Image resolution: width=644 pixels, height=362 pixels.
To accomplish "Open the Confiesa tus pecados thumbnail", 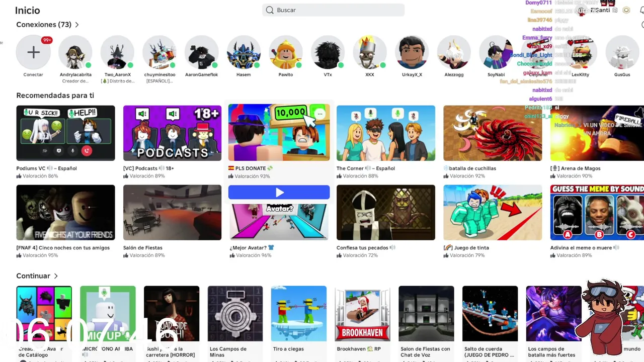I will (386, 212).
